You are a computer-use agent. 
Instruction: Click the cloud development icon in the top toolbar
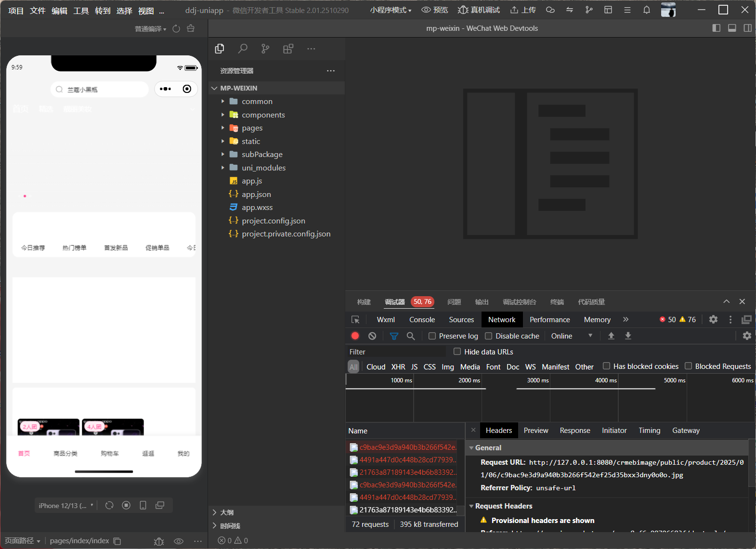550,10
